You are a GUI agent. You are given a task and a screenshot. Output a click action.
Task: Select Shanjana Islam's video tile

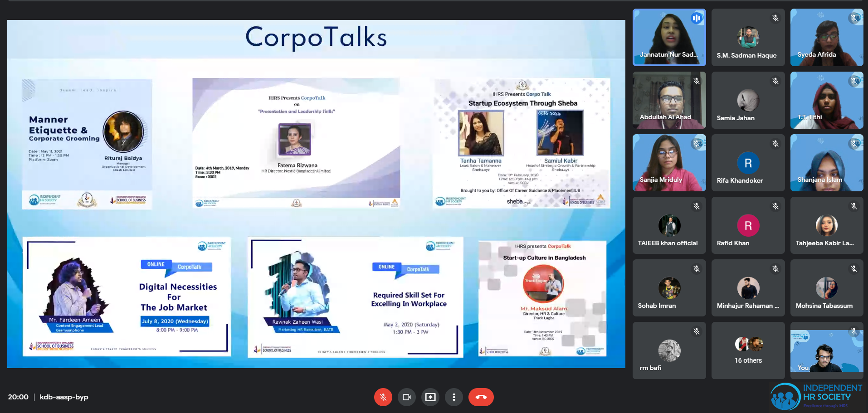click(x=827, y=163)
